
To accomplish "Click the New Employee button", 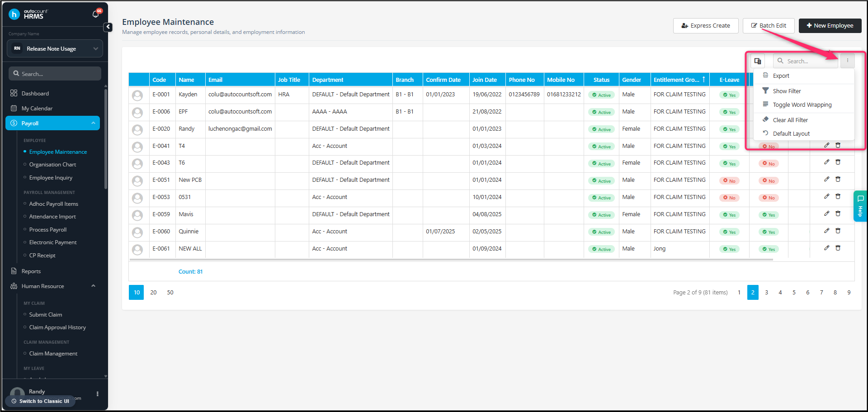I will click(830, 26).
